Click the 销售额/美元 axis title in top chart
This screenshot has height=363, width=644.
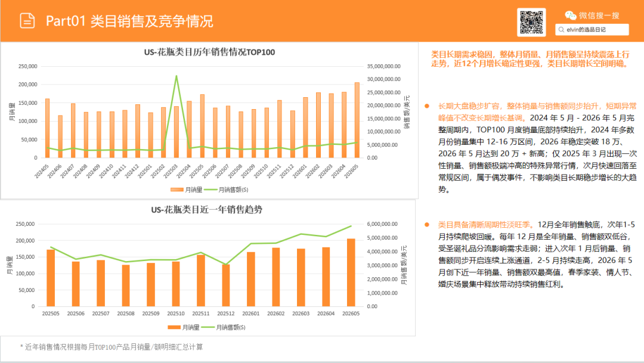coord(407,112)
